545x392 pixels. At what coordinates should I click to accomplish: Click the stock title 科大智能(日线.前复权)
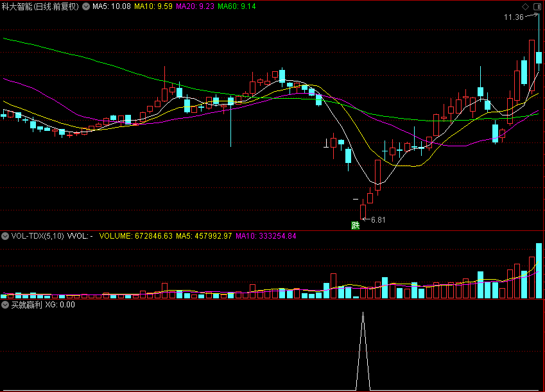coord(40,6)
